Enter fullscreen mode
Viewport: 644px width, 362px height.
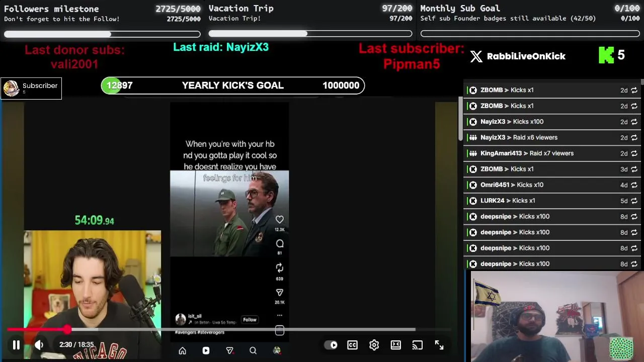[x=439, y=345]
